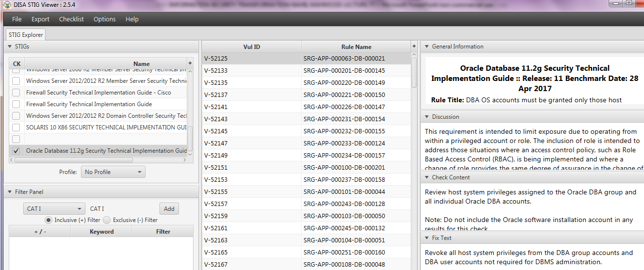
Task: Sort by the Rule Name column header
Action: point(356,47)
